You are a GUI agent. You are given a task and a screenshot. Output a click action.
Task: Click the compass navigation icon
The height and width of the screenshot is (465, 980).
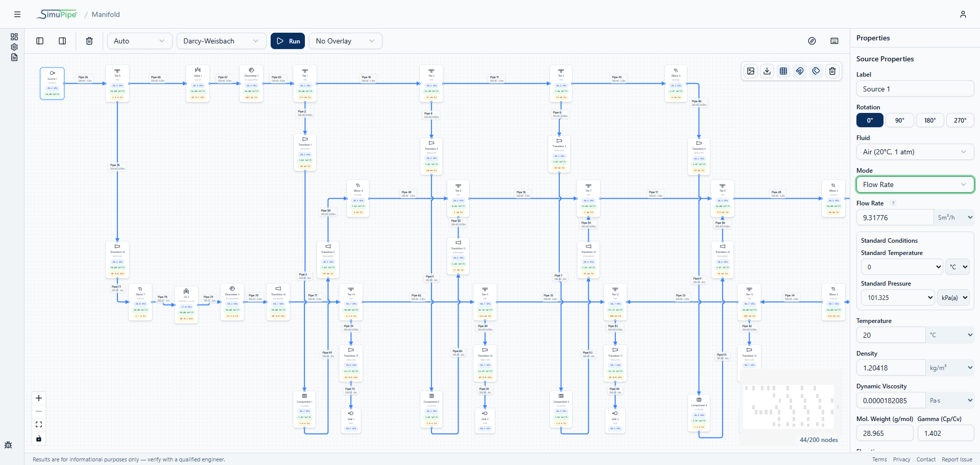point(812,41)
